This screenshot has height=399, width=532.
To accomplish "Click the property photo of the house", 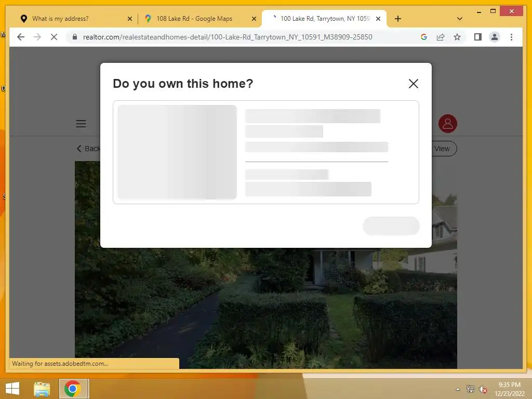I will (265, 308).
